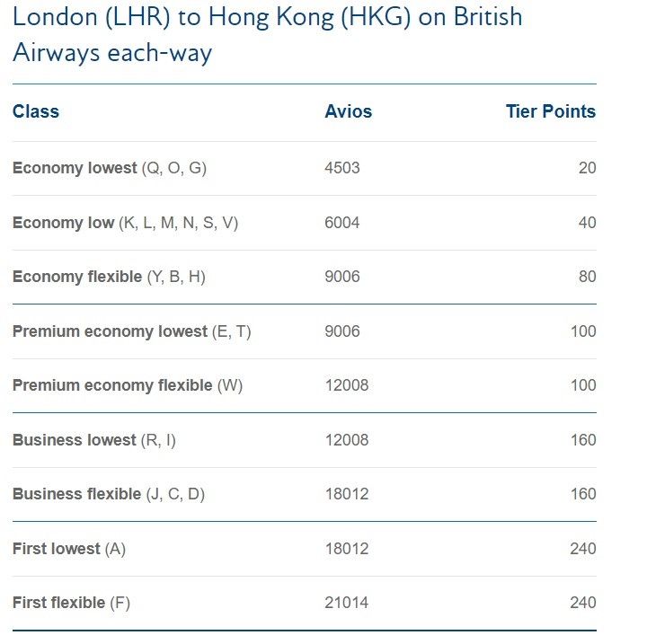
Task: Click the 80 Tier Points value
Action: pyautogui.click(x=587, y=277)
